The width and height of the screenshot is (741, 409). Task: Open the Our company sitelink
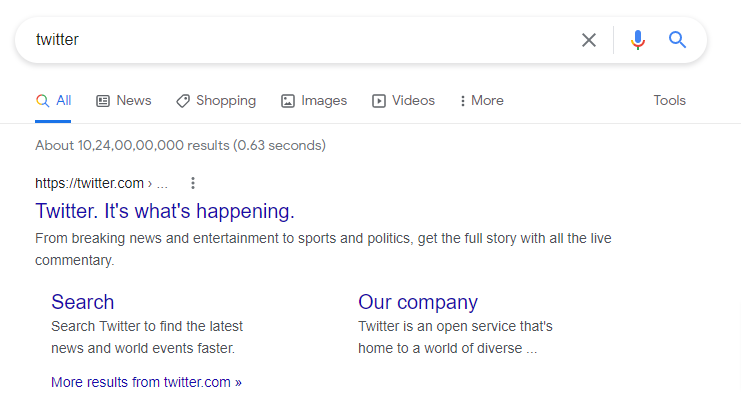(418, 302)
